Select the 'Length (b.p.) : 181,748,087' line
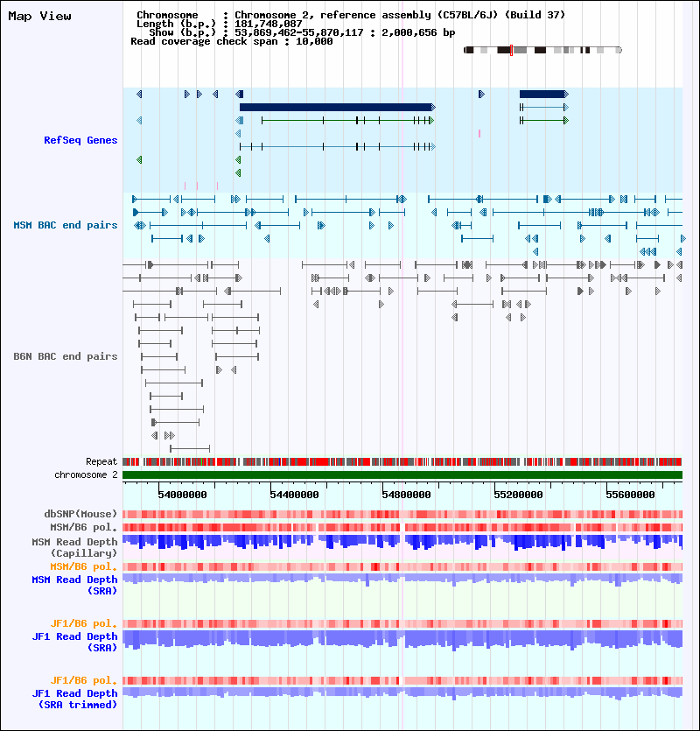This screenshot has width=700, height=731. coord(220,24)
